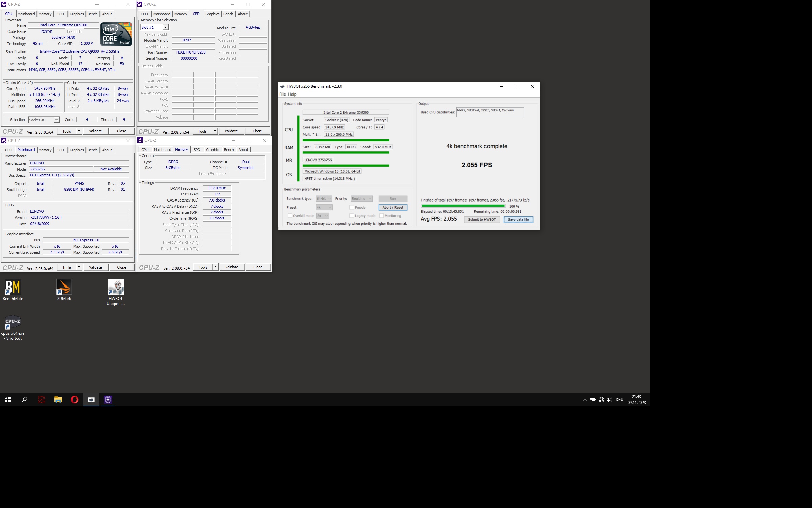Open the Overkill 2x dropdown
This screenshot has height=508, width=812.
point(323,216)
